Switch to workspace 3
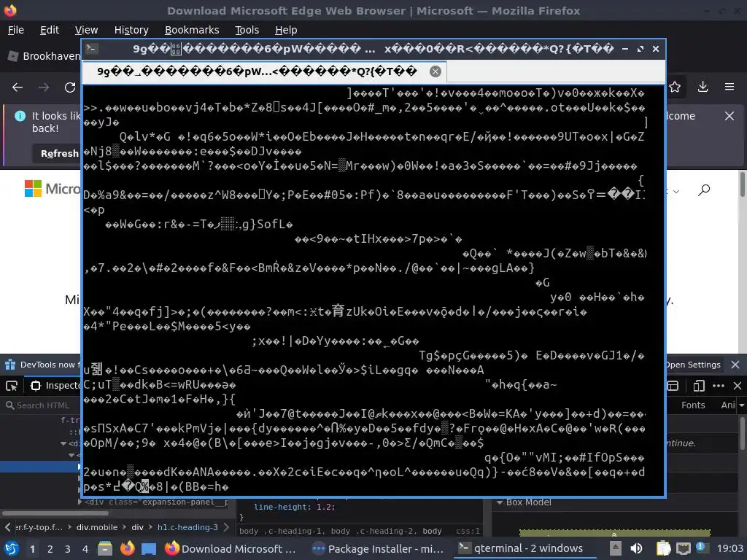The height and width of the screenshot is (560, 747). tap(68, 549)
